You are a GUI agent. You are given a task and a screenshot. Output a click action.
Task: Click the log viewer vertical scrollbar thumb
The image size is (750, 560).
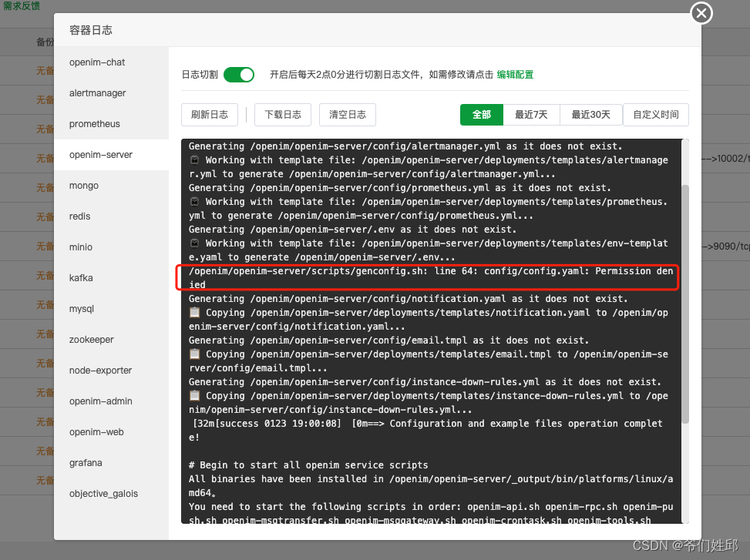tap(685, 304)
